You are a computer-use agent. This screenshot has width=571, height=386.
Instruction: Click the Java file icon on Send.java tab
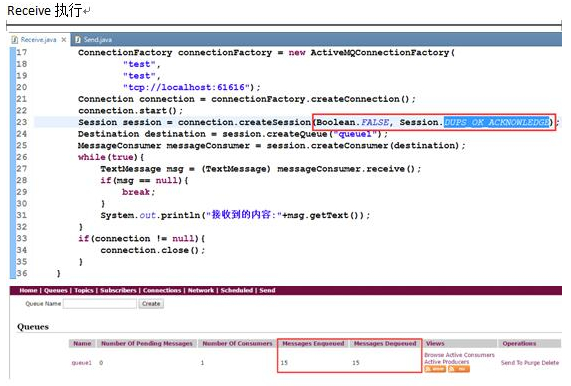[78, 40]
